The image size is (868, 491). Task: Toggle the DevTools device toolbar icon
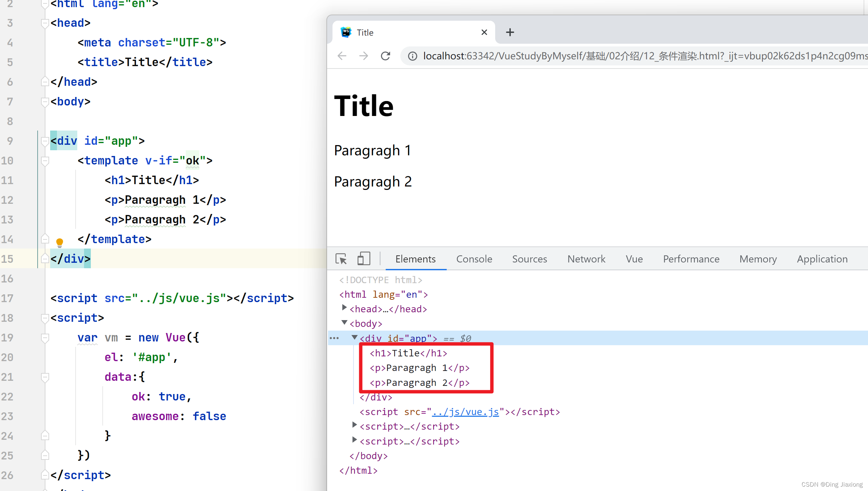[x=364, y=259]
